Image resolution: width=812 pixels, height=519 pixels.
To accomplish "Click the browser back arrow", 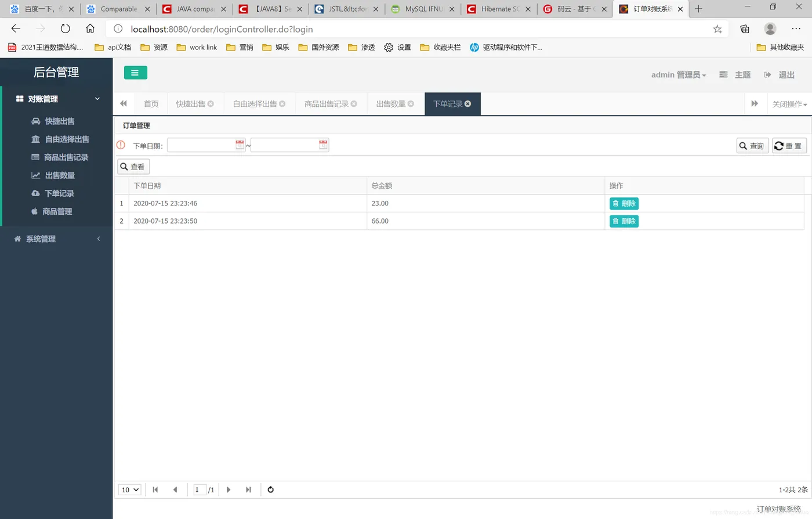I will tap(16, 28).
